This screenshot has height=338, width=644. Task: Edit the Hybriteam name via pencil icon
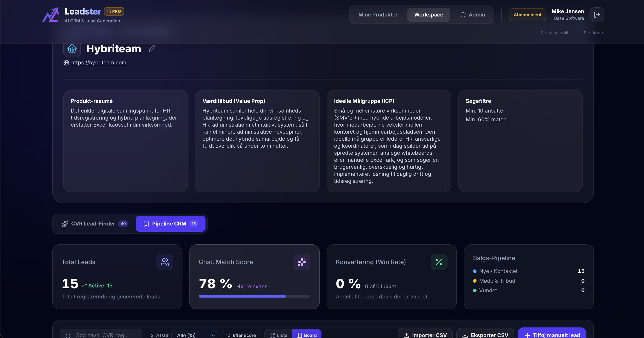pos(152,49)
